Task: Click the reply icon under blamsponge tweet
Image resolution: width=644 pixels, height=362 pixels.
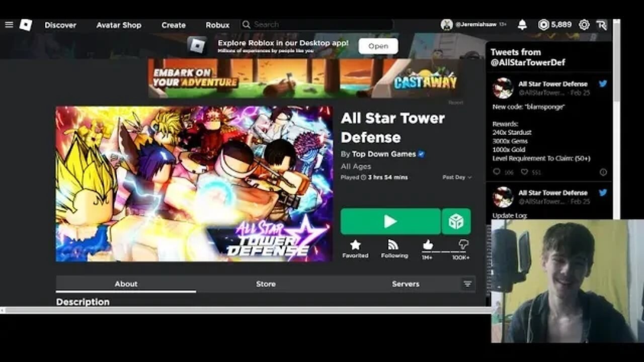Action: point(497,172)
